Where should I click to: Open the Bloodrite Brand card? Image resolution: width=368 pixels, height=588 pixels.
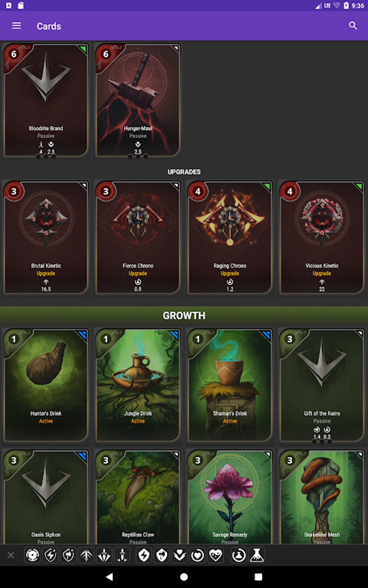pos(46,101)
